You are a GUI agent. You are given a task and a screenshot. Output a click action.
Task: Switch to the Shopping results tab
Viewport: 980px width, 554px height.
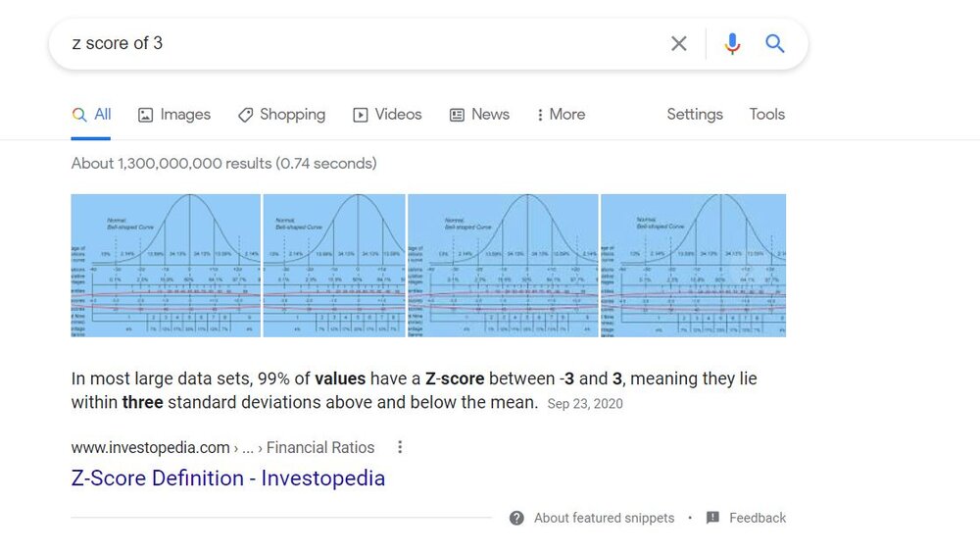pos(281,115)
